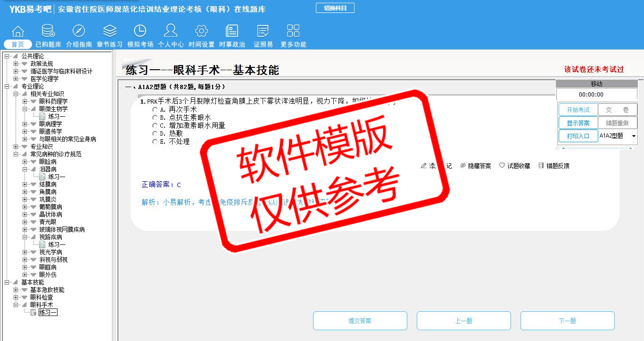Select 练习一 under 眼科手术

click(x=48, y=312)
